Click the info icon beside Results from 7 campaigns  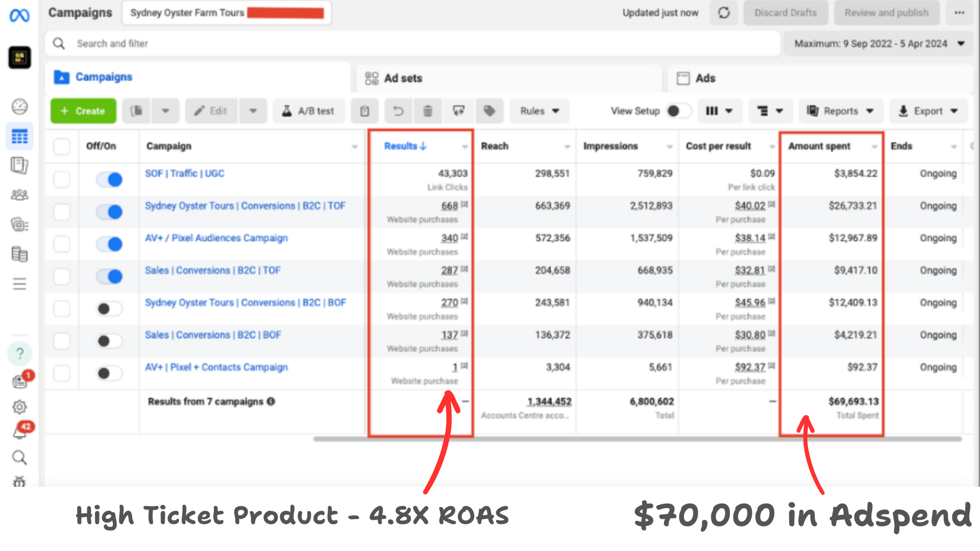click(271, 402)
